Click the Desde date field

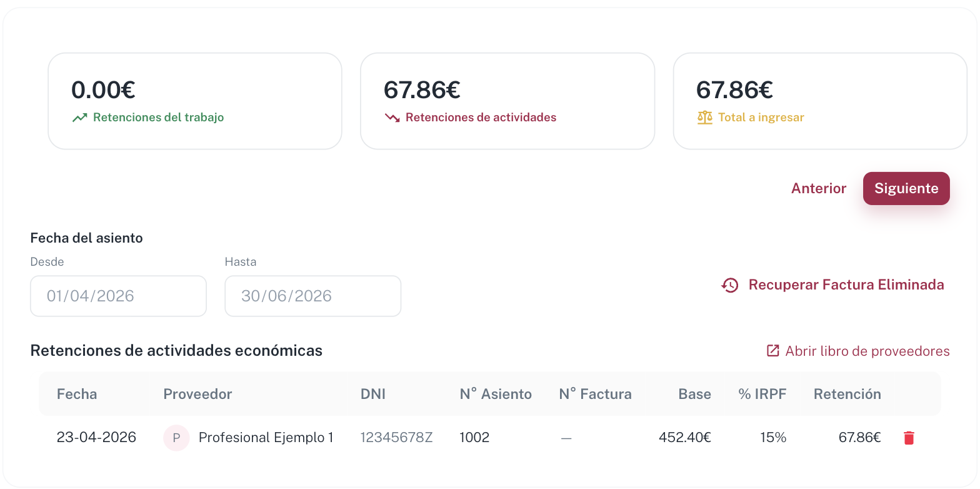tap(118, 296)
